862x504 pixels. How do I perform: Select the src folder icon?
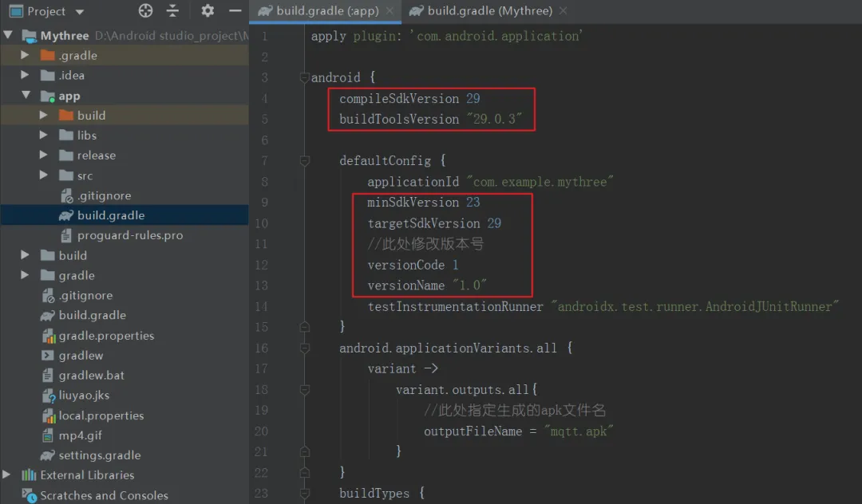point(66,175)
